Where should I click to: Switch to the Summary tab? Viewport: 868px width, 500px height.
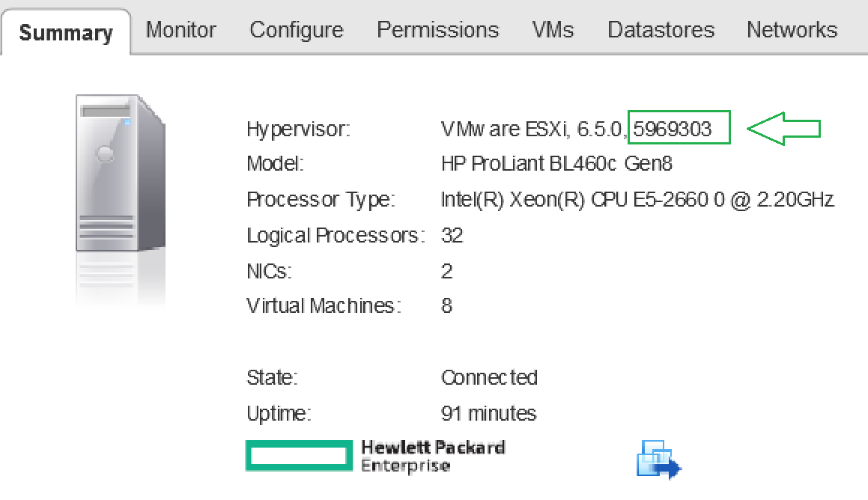(x=66, y=33)
